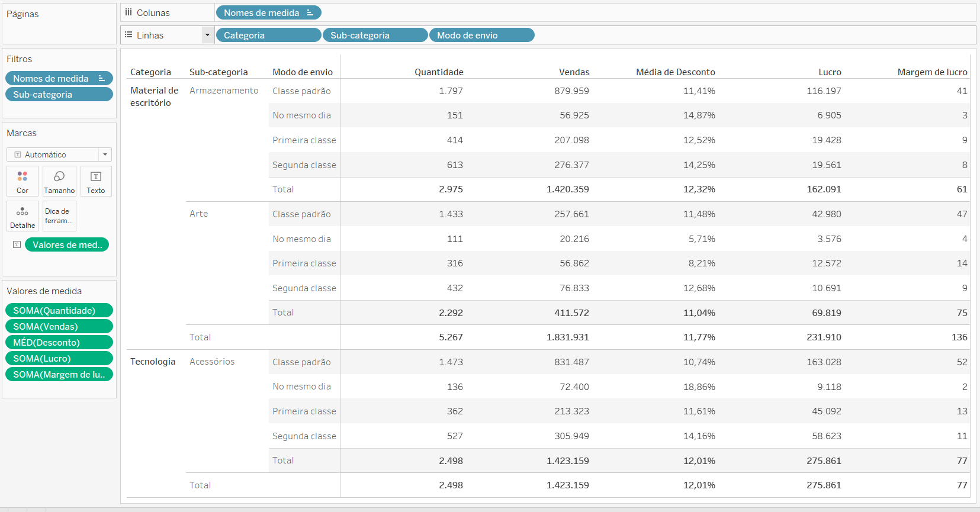The image size is (980, 512).
Task: Select the Sub-categoria filter pill
Action: pyautogui.click(x=59, y=94)
